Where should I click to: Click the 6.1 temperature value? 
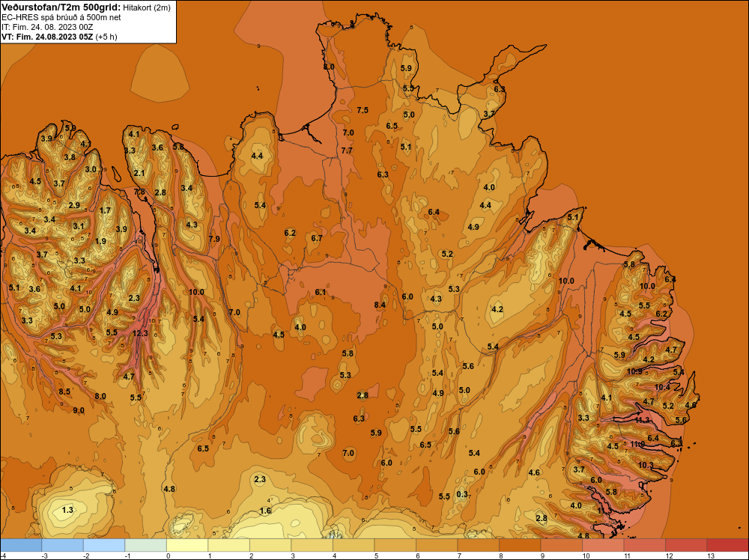point(321,292)
